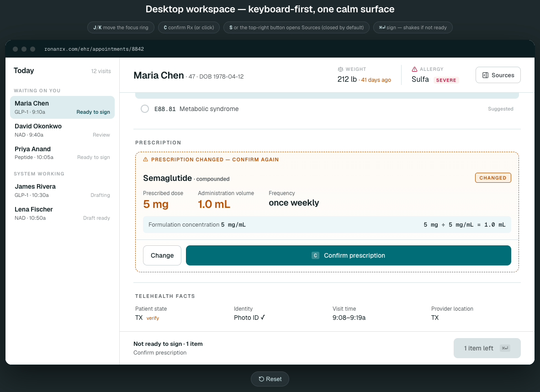This screenshot has width=540, height=392.
Task: Click the CHANGED badge
Action: (x=493, y=178)
